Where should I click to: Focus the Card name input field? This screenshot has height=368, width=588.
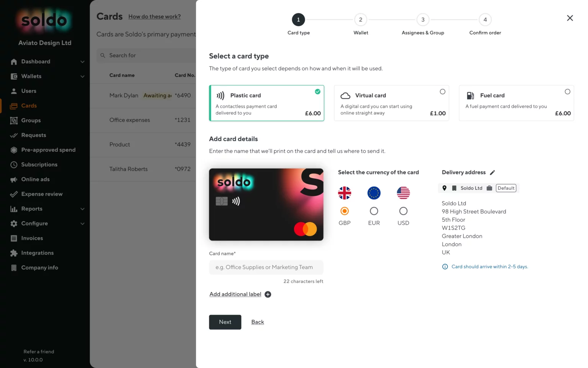pyautogui.click(x=266, y=267)
